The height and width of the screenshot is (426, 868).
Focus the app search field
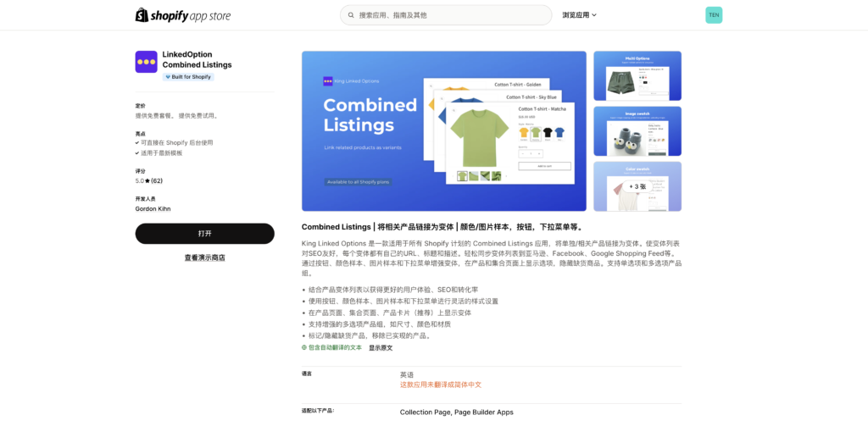tap(446, 15)
